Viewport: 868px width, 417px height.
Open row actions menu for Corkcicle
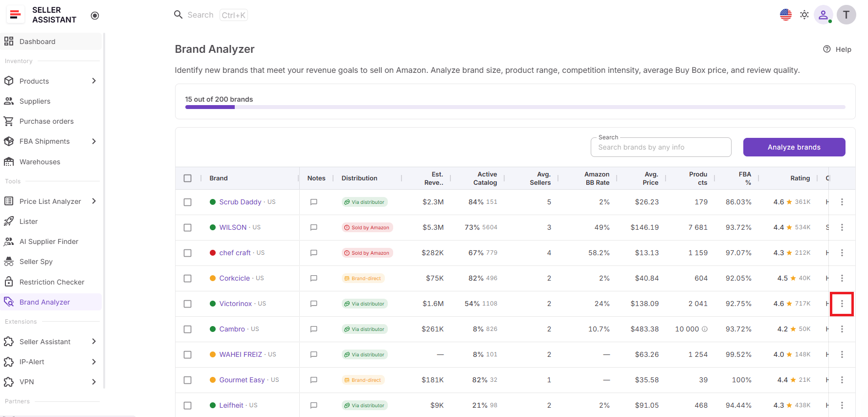pyautogui.click(x=842, y=278)
